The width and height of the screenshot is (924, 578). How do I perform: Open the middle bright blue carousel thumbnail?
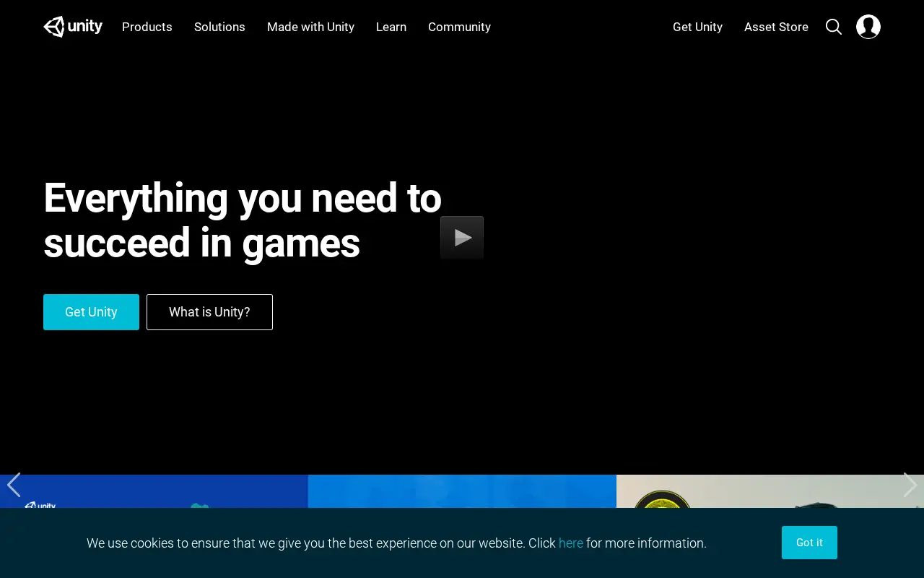(x=462, y=491)
